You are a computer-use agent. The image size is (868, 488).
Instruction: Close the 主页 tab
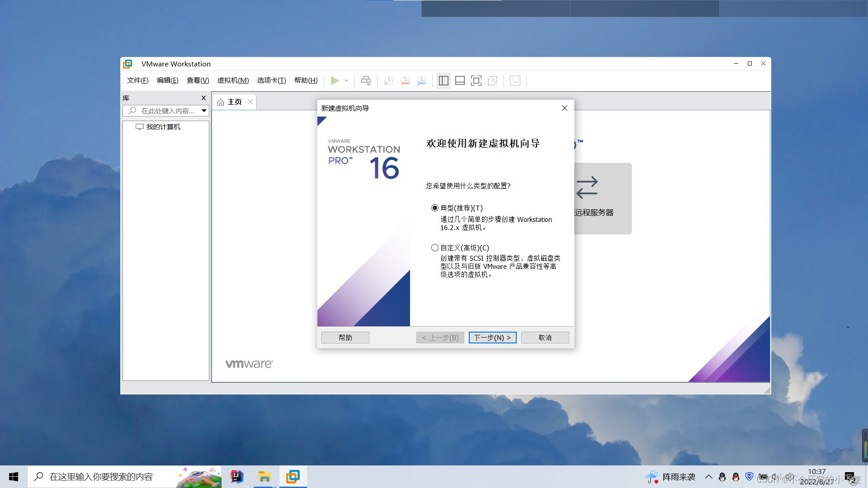tap(250, 102)
